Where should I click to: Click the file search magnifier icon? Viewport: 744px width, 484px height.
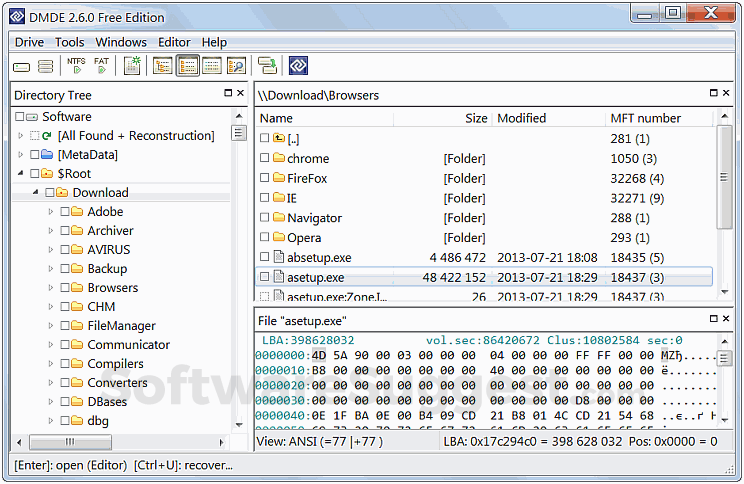tap(236, 66)
